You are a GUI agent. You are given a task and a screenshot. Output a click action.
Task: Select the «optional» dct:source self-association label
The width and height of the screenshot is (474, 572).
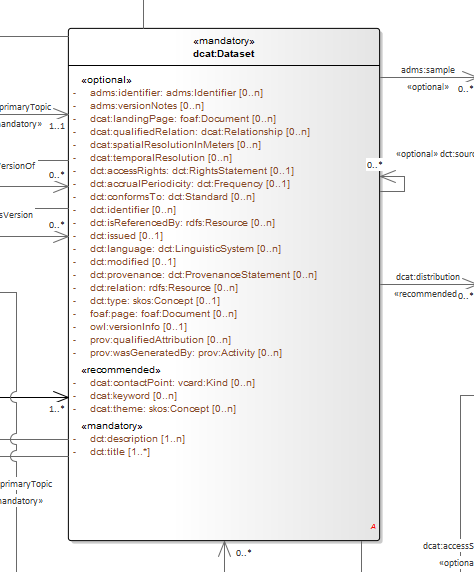click(x=435, y=154)
